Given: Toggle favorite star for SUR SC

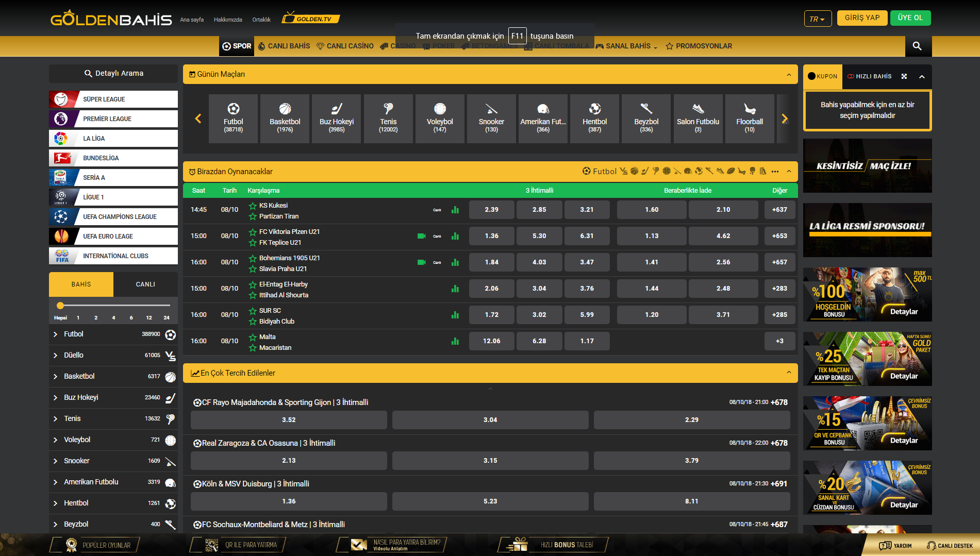Looking at the screenshot, I should [253, 311].
